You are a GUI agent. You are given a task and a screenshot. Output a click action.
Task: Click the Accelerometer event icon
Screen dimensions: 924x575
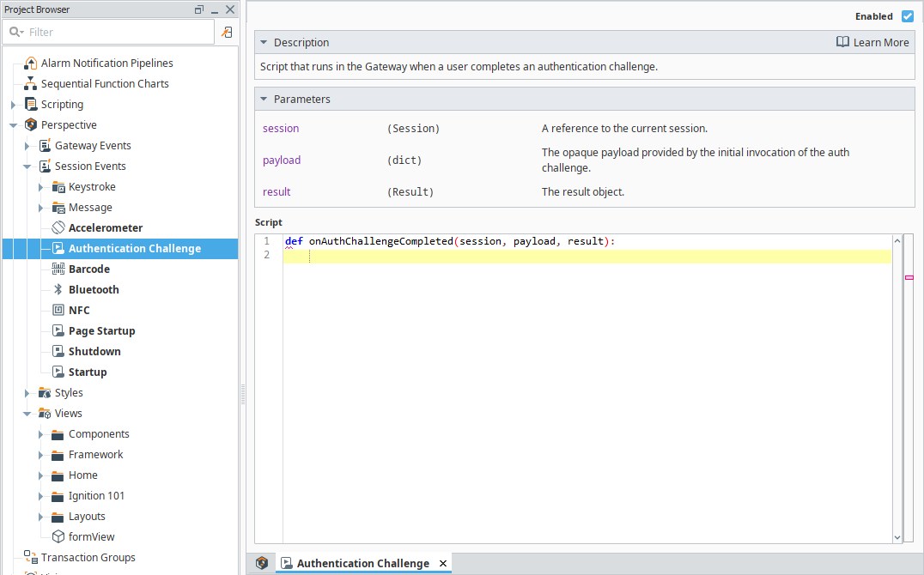click(x=58, y=227)
